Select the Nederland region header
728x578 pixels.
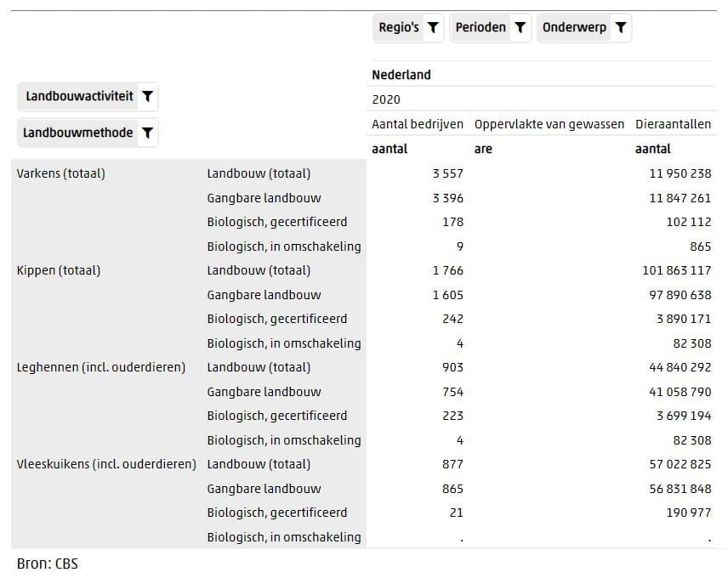click(x=401, y=75)
